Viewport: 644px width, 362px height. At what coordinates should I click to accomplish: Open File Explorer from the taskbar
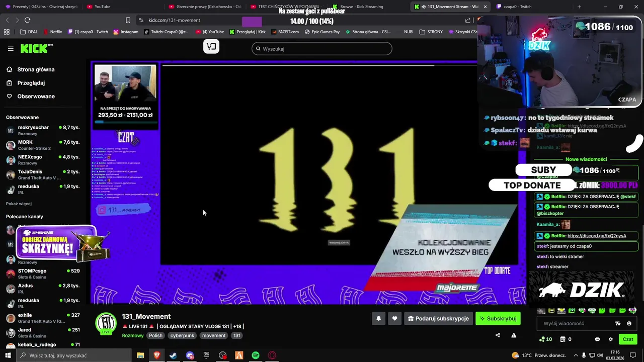click(140, 355)
